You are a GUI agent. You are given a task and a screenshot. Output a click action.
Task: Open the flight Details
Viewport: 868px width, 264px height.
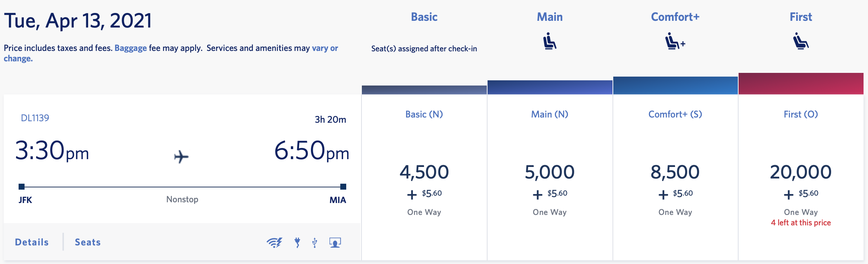[31, 242]
